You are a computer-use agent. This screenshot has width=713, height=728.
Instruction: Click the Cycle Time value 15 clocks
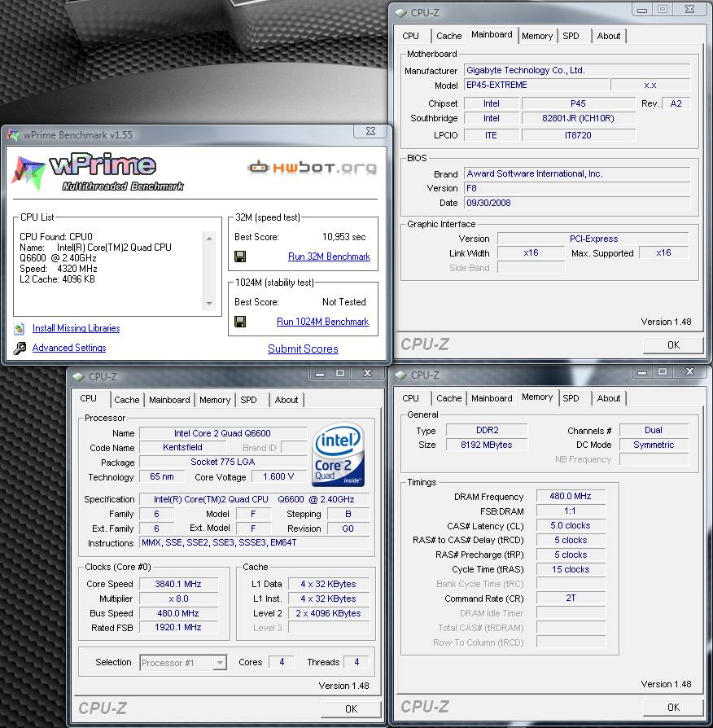pos(571,569)
